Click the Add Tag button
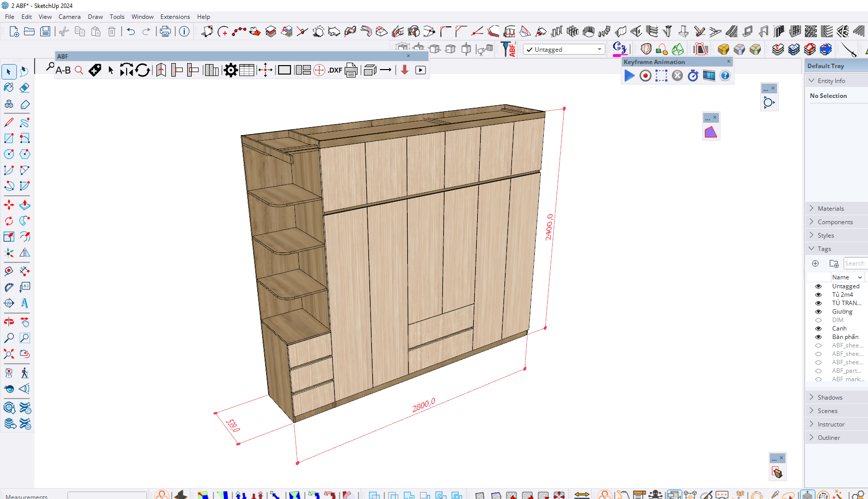This screenshot has height=499, width=868. click(x=815, y=263)
